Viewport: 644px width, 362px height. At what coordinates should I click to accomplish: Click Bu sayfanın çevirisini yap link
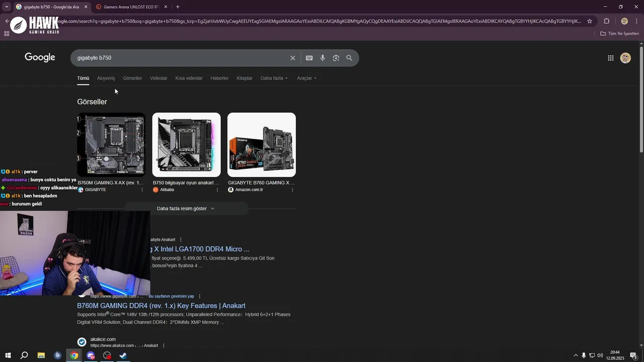[x=171, y=296]
